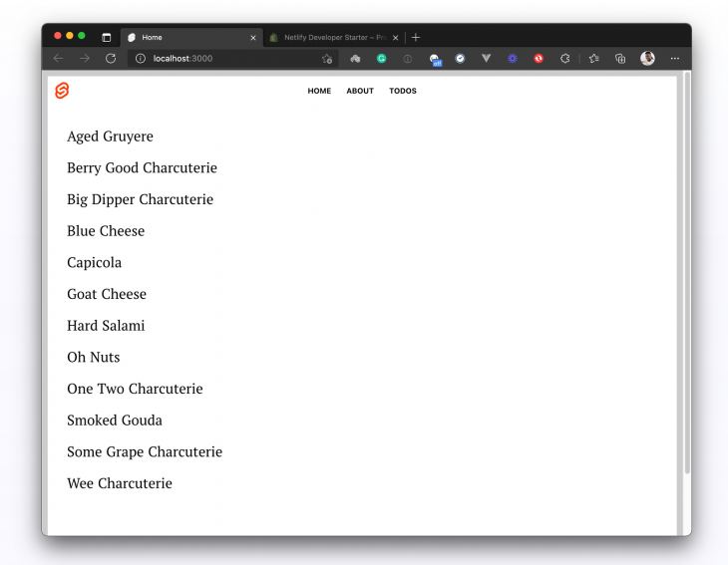728x565 pixels.
Task: Open the Favorites star list icon
Action: [594, 59]
